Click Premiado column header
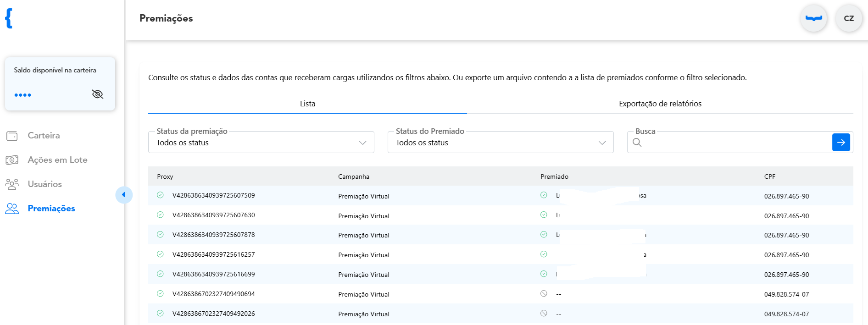868x325 pixels. click(554, 177)
